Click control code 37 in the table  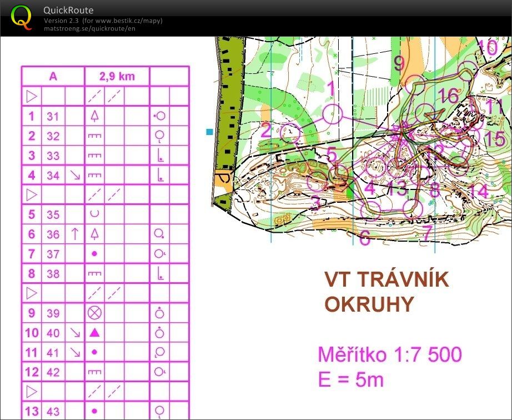pos(53,254)
